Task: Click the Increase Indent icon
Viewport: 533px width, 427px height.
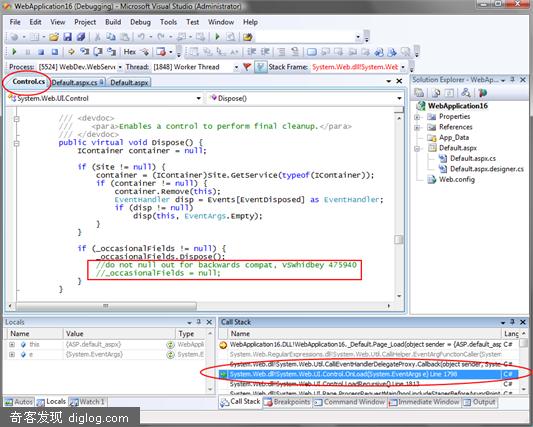Action: (x=265, y=52)
